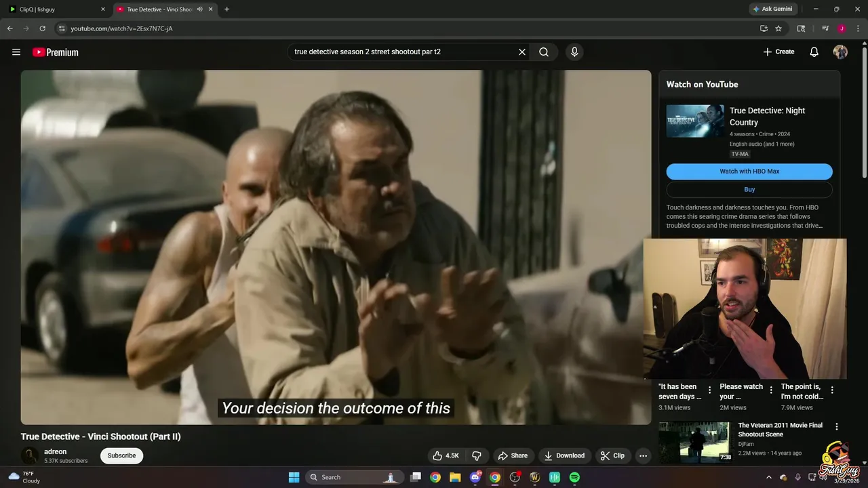Click the Ask Gemini button
Viewport: 868px width, 488px height.
[x=772, y=9]
